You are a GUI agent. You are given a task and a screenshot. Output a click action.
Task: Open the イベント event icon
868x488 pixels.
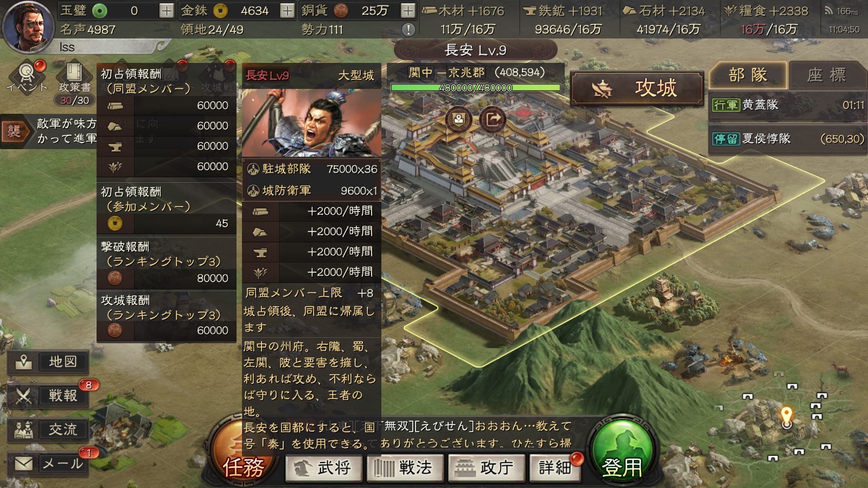click(27, 78)
